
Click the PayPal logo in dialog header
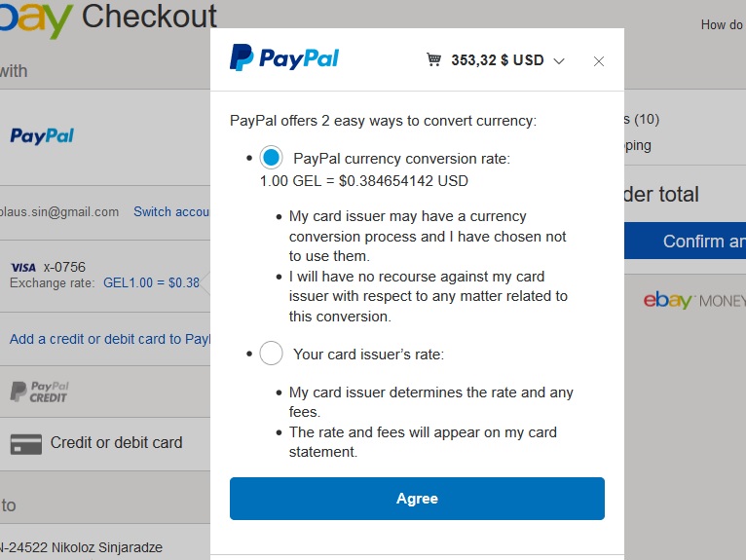(283, 58)
